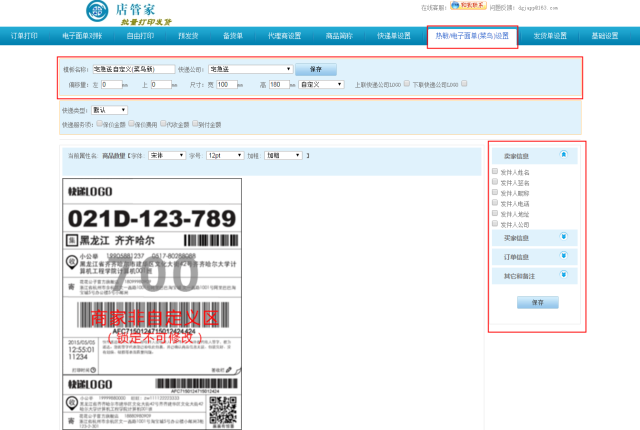Screen dimensions: 640x430
Task: Open the 快递类型 dropdown
Action: pyautogui.click(x=110, y=110)
